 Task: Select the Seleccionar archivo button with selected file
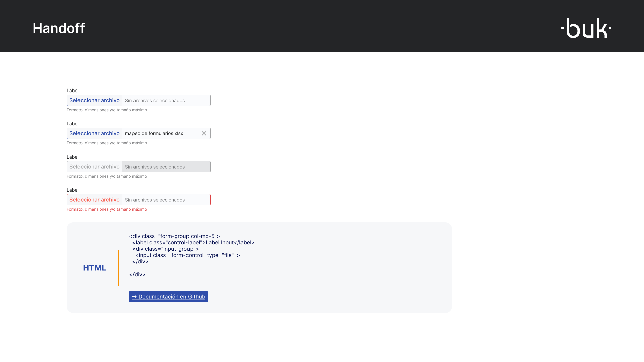tap(94, 133)
